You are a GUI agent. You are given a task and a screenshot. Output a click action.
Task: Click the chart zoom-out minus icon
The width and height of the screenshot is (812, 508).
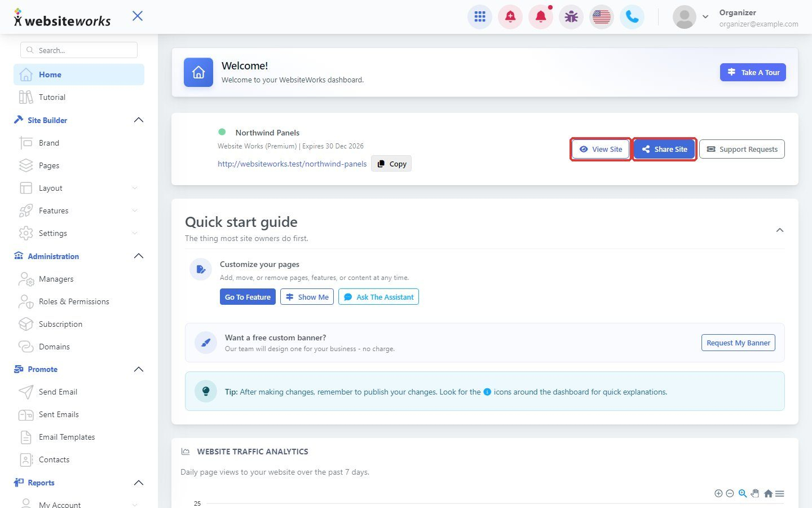click(x=730, y=493)
